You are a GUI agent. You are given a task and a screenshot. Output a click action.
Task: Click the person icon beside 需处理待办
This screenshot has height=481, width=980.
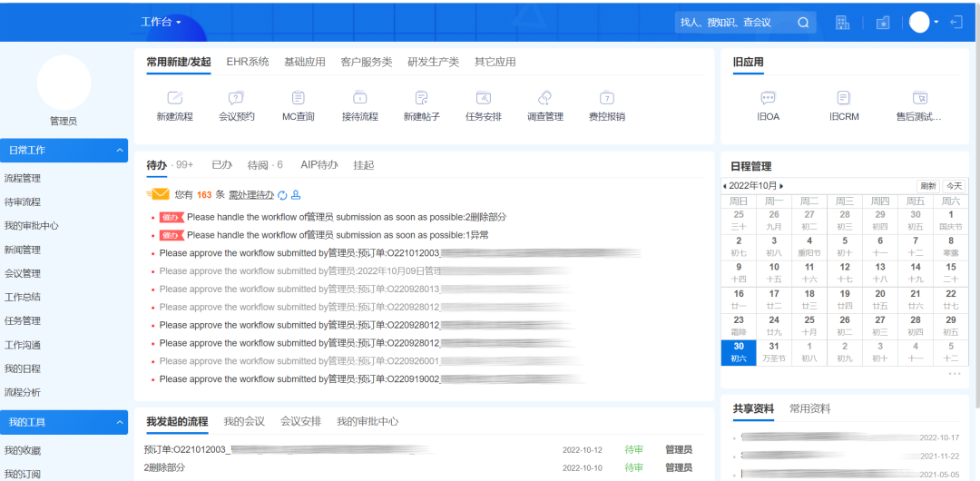click(x=296, y=195)
